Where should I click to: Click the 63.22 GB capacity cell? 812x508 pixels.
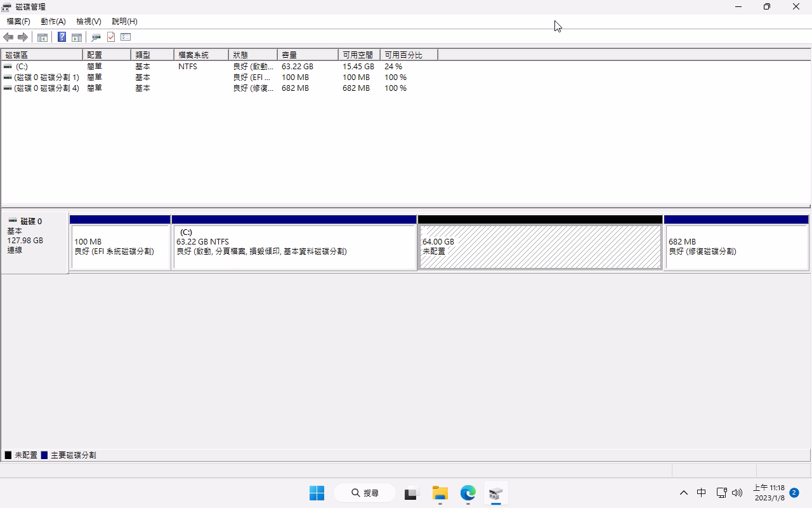tap(298, 67)
